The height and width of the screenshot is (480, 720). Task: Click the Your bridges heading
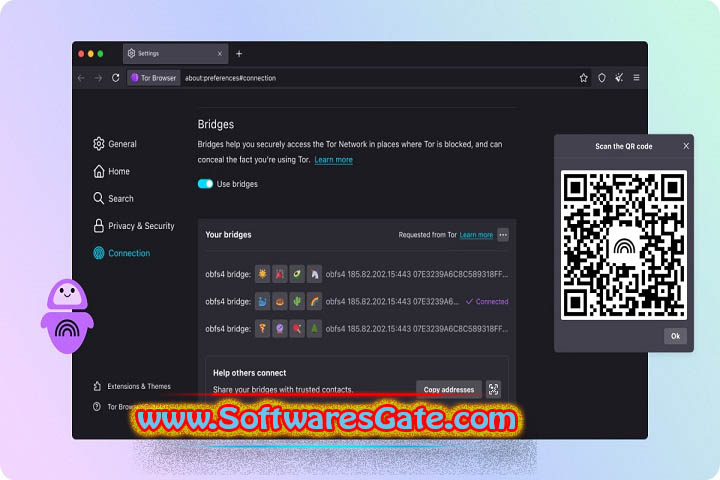point(228,235)
